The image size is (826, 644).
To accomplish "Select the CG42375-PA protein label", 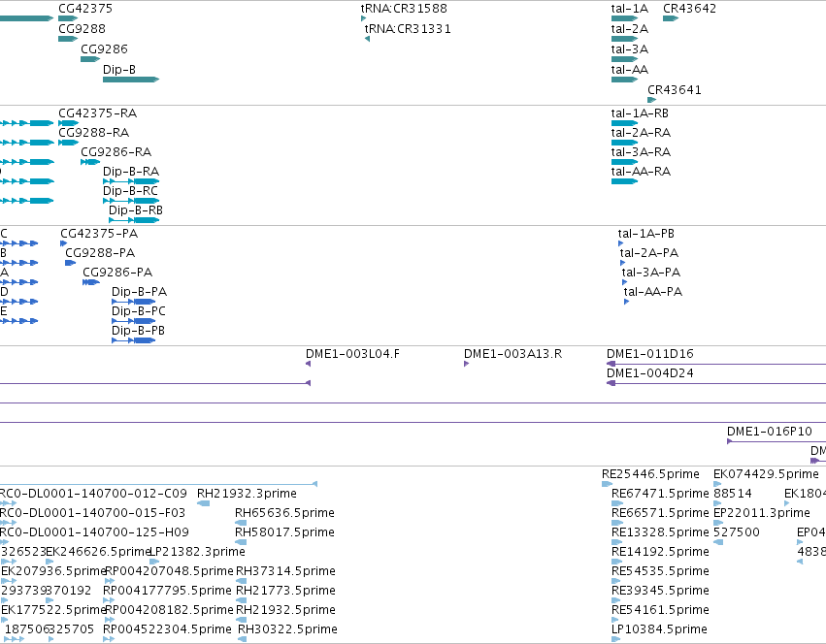I will click(99, 234).
